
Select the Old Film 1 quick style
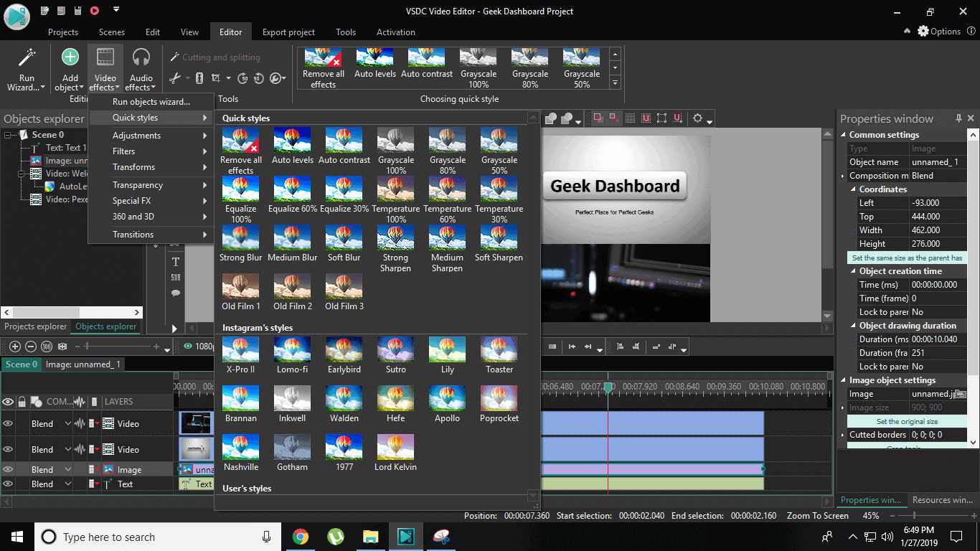tap(241, 293)
